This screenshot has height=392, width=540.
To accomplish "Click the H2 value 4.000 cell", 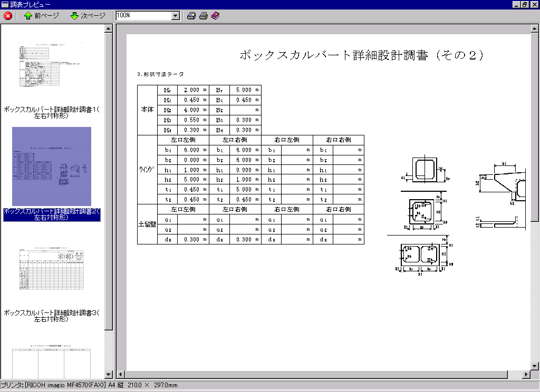I will point(193,110).
